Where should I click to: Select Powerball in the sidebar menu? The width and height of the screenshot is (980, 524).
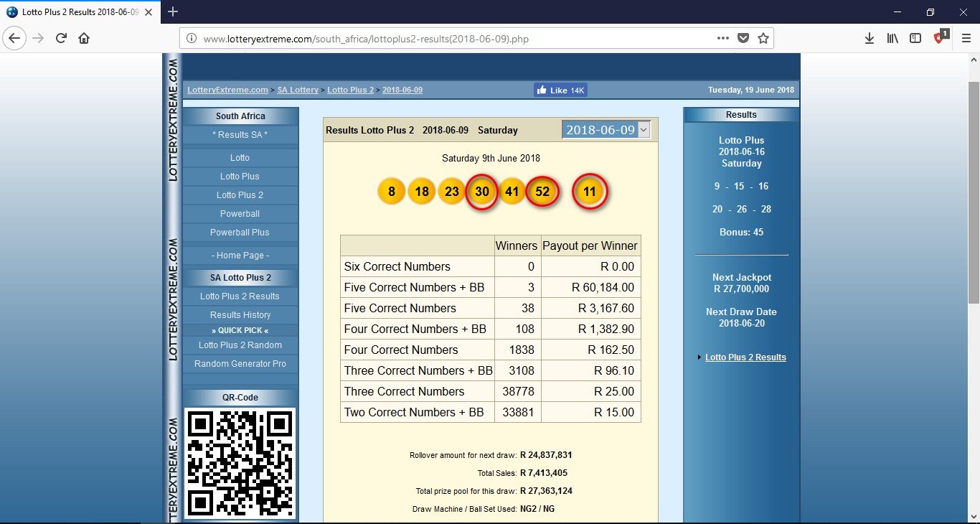[x=240, y=213]
